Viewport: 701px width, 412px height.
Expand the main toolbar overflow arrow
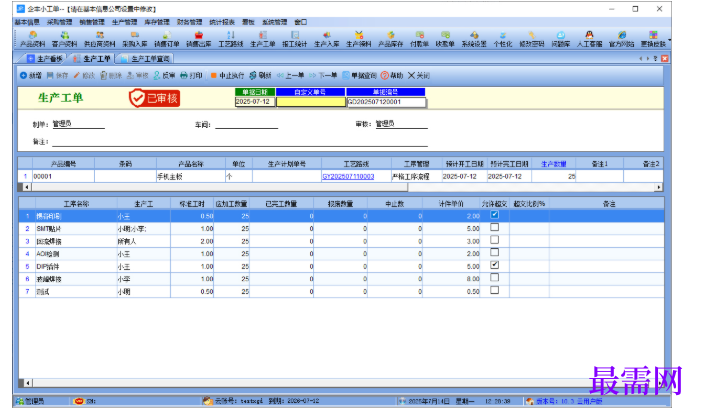(669, 40)
